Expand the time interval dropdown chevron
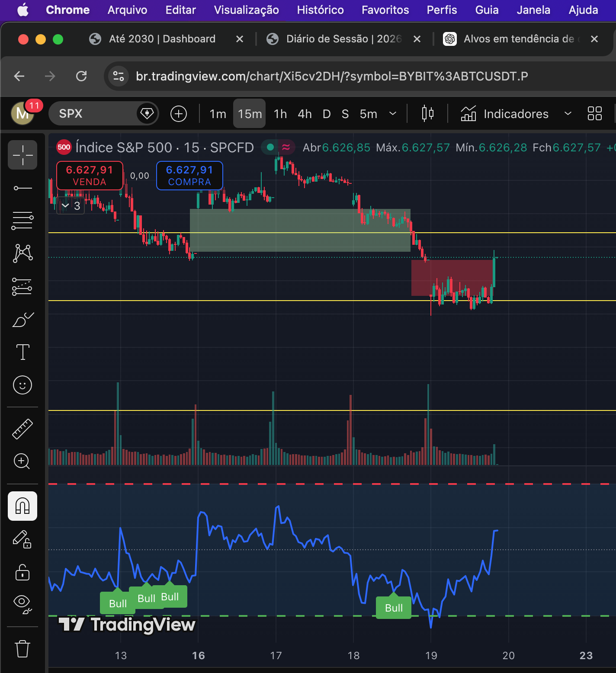 (x=393, y=114)
